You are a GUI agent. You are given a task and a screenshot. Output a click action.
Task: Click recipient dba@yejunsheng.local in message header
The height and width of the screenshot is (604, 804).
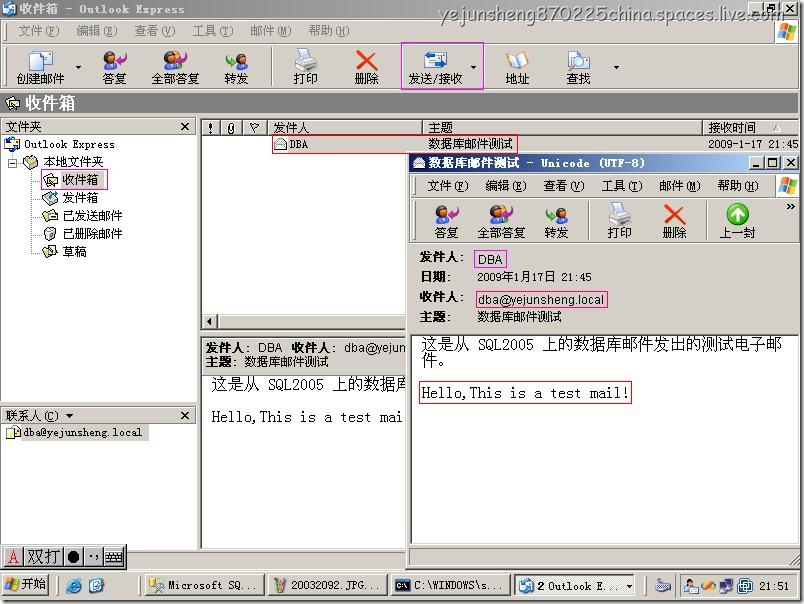(541, 300)
